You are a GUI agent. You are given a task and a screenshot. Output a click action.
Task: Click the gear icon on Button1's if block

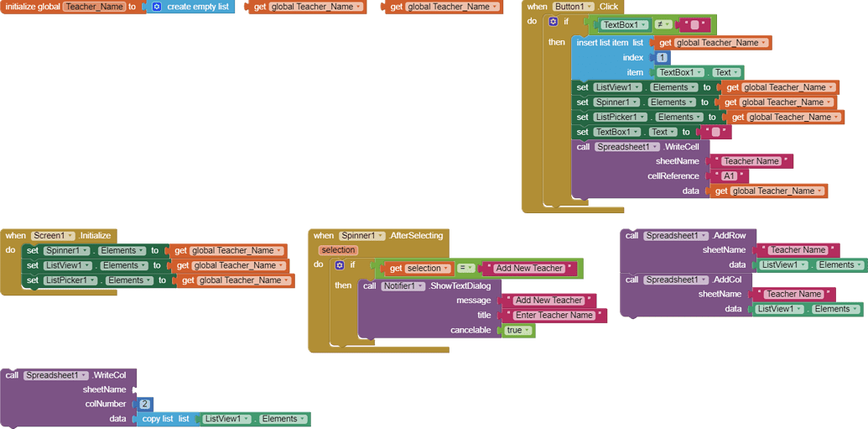point(553,22)
